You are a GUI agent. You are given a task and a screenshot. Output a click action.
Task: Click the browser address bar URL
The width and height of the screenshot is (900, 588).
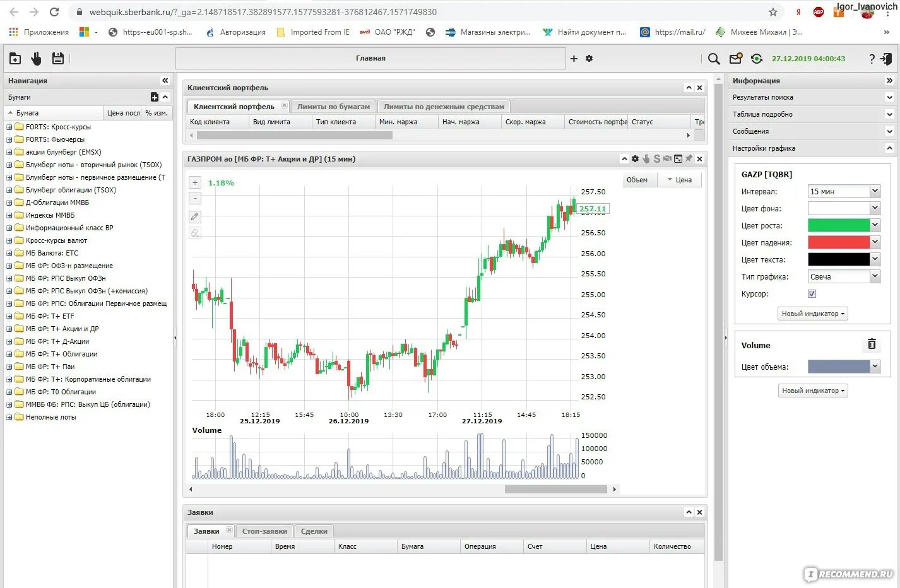coord(263,12)
